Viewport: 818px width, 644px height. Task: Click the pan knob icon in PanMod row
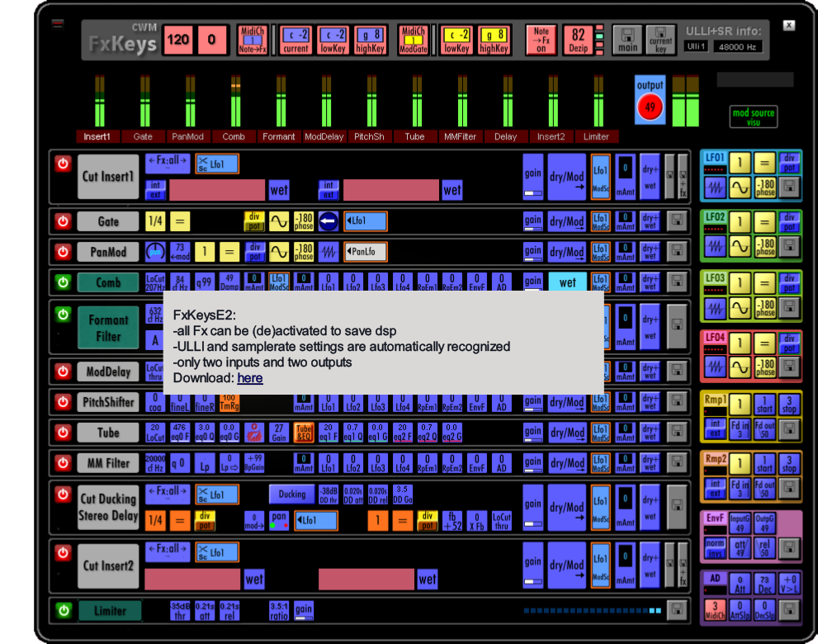(x=155, y=252)
